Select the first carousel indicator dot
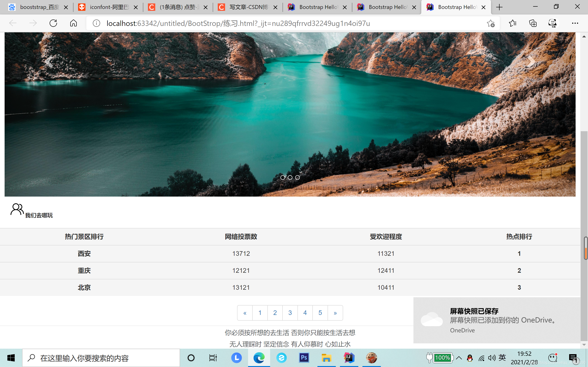The image size is (588, 367). click(283, 178)
